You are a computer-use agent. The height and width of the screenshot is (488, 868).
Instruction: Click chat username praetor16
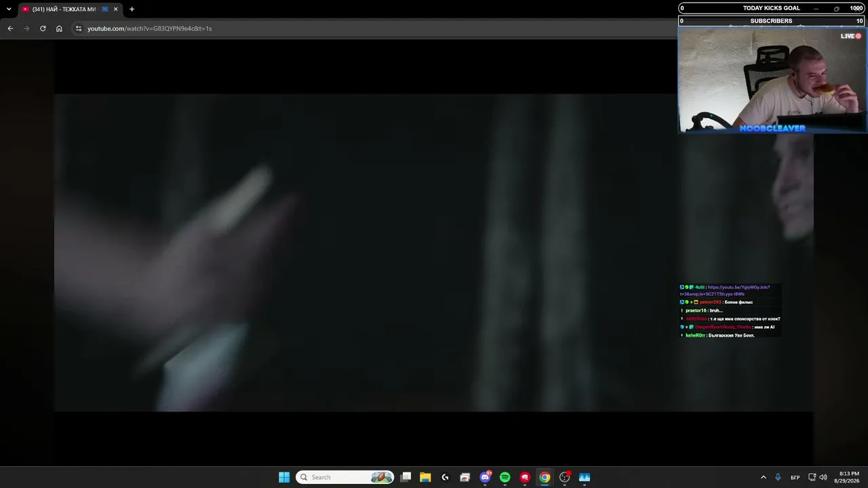click(696, 310)
